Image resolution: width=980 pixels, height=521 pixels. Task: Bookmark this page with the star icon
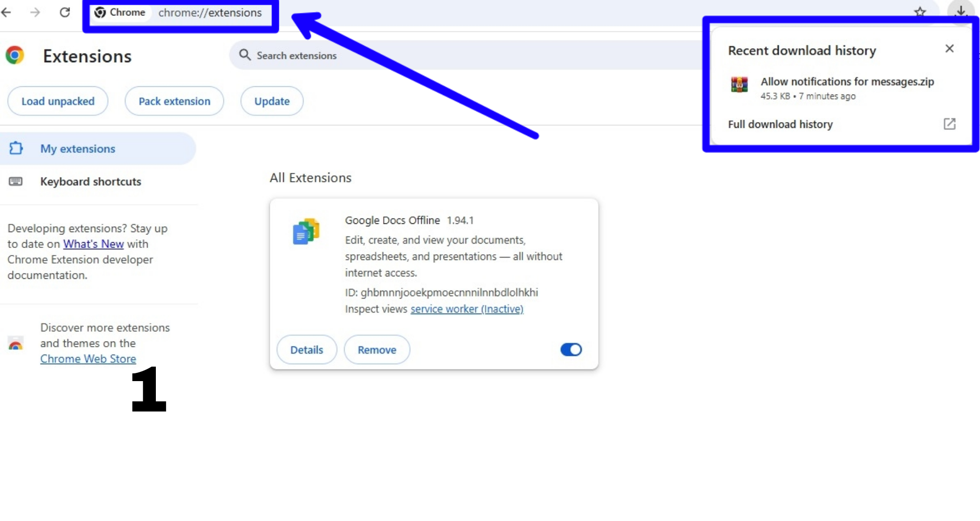click(920, 12)
